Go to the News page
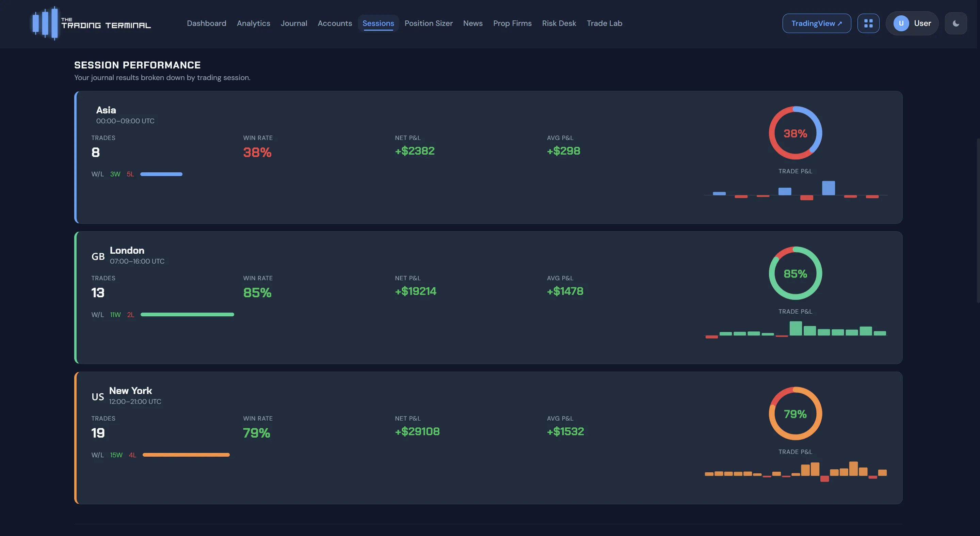The width and height of the screenshot is (980, 536). (x=473, y=23)
